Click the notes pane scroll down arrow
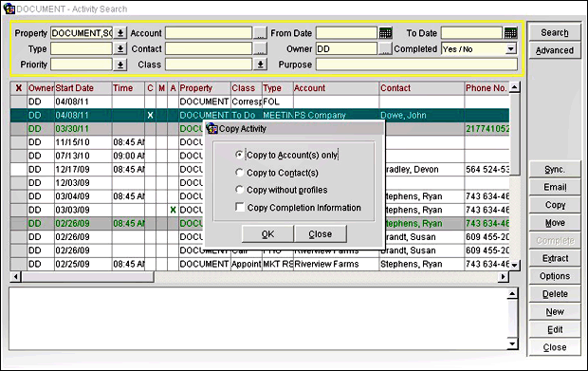Screen dimensions: 588x371 [512, 343]
